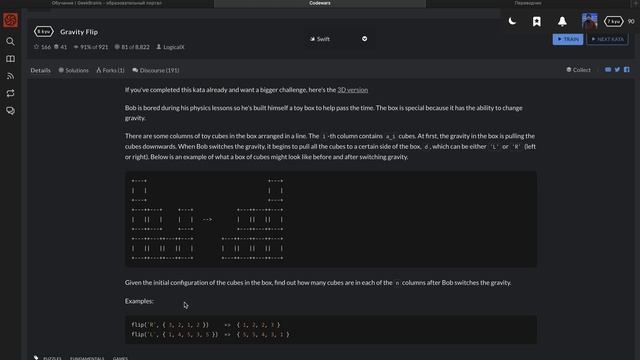The width and height of the screenshot is (640, 360).
Task: Click the TRAIN button
Action: pos(568,39)
